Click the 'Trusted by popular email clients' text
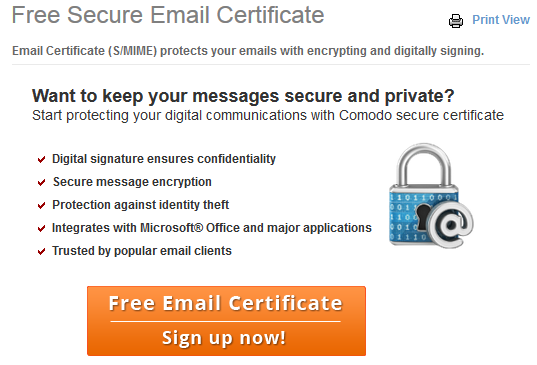Viewport: 537px width, 365px height. tap(142, 251)
